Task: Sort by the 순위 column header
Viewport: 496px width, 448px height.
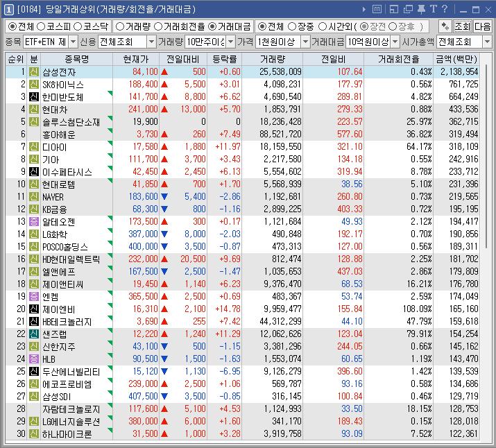Action: pos(16,59)
